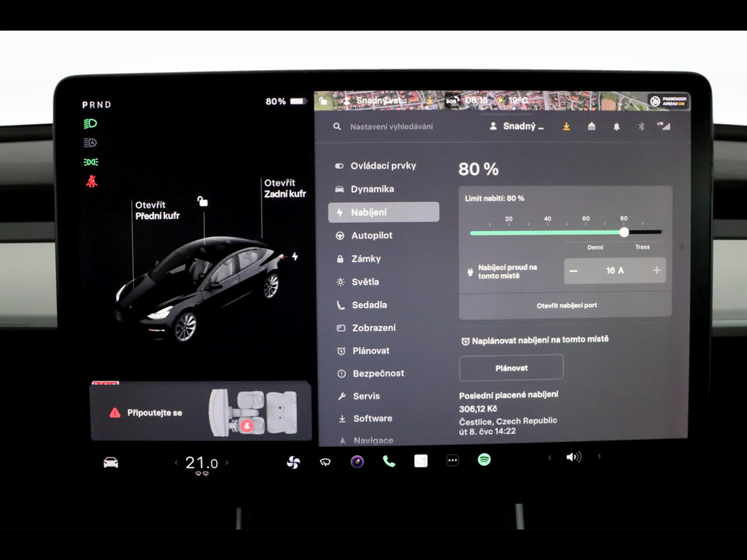Screen dimensions: 747x560
Task: Tap the Limit nabití: 80 % label
Action: pyautogui.click(x=495, y=198)
